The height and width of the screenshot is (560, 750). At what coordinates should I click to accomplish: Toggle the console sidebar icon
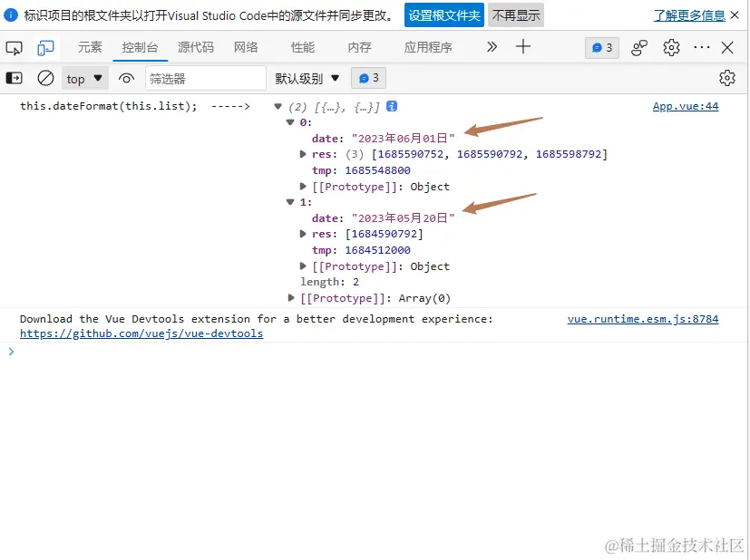(14, 78)
